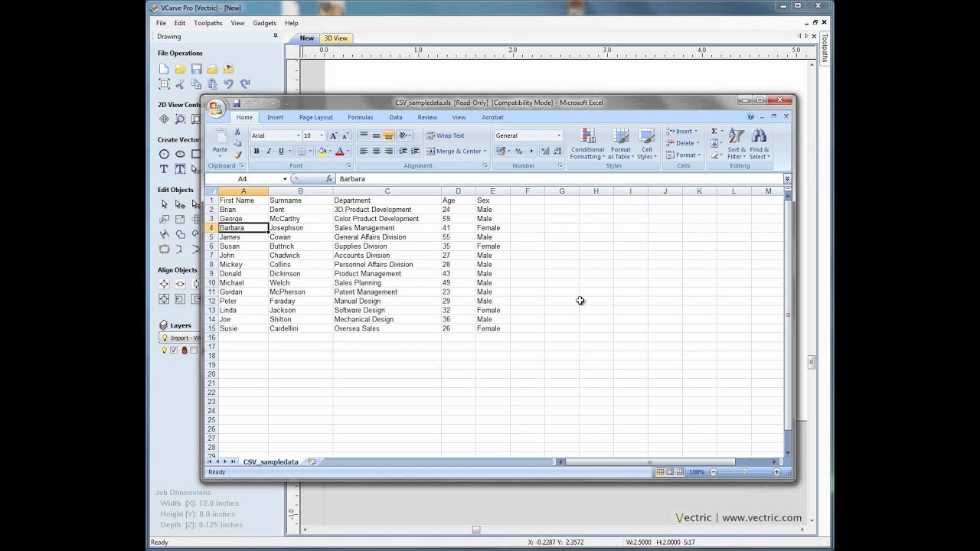
Task: Click the Excel formula bar containing Barbara
Action: tap(559, 179)
